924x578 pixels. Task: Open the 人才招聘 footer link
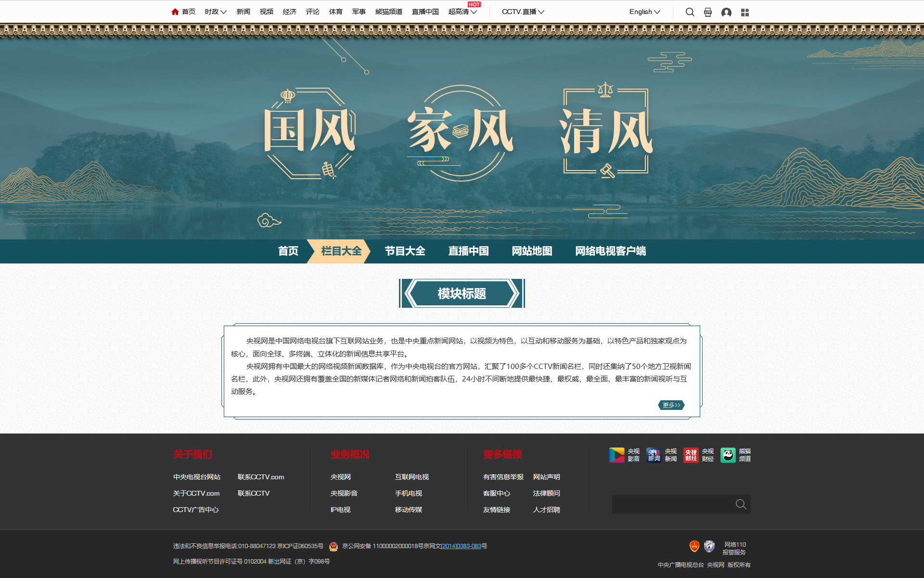pos(547,510)
